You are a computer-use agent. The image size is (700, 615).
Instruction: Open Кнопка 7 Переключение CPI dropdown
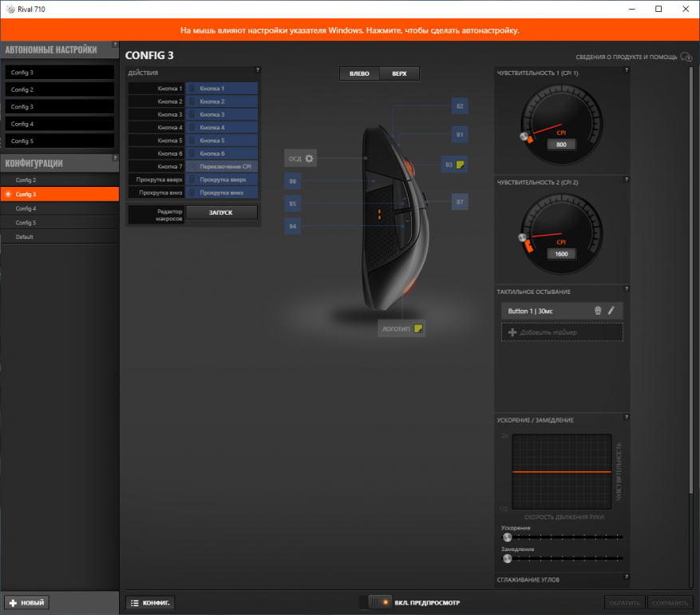(x=221, y=166)
